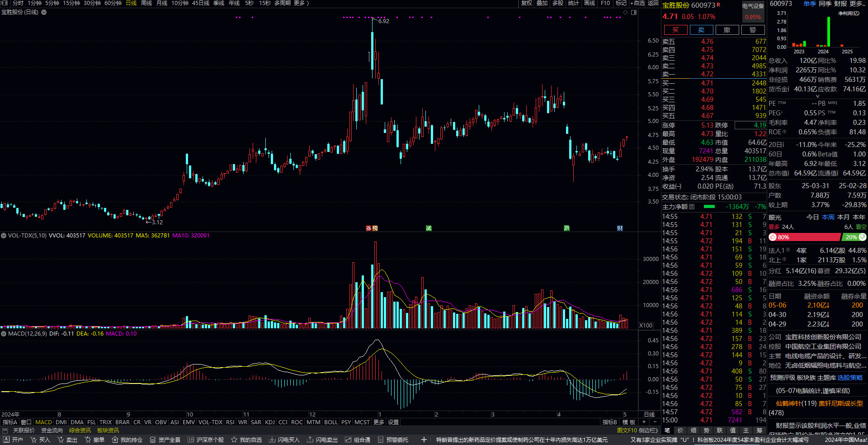
Task: Select the BOLL indicator tab
Action: pyautogui.click(x=331, y=422)
